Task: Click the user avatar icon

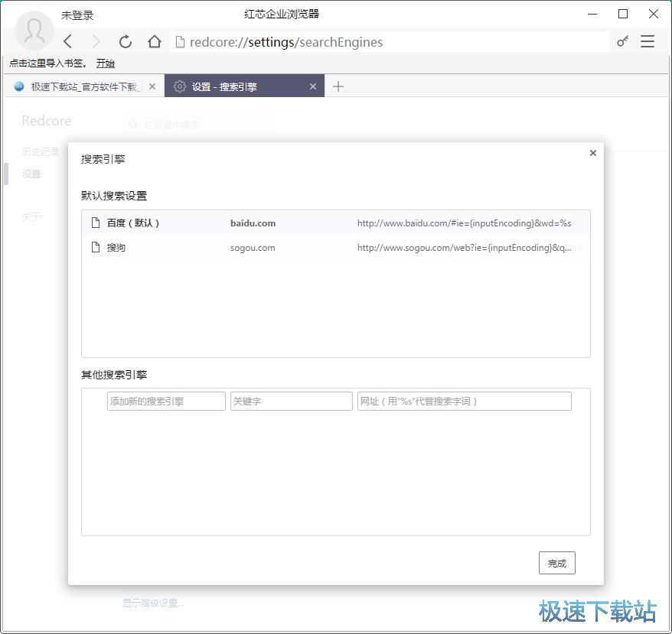Action: [x=34, y=31]
